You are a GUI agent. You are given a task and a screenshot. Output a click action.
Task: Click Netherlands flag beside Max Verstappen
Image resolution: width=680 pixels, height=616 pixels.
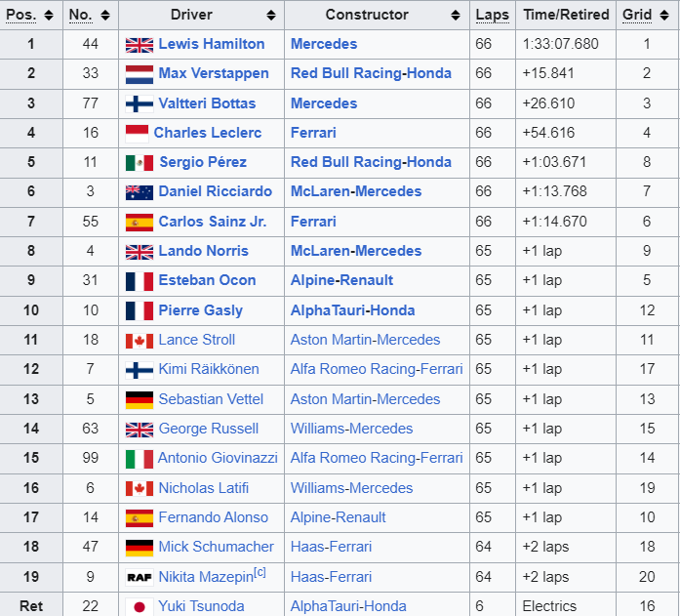(x=140, y=74)
